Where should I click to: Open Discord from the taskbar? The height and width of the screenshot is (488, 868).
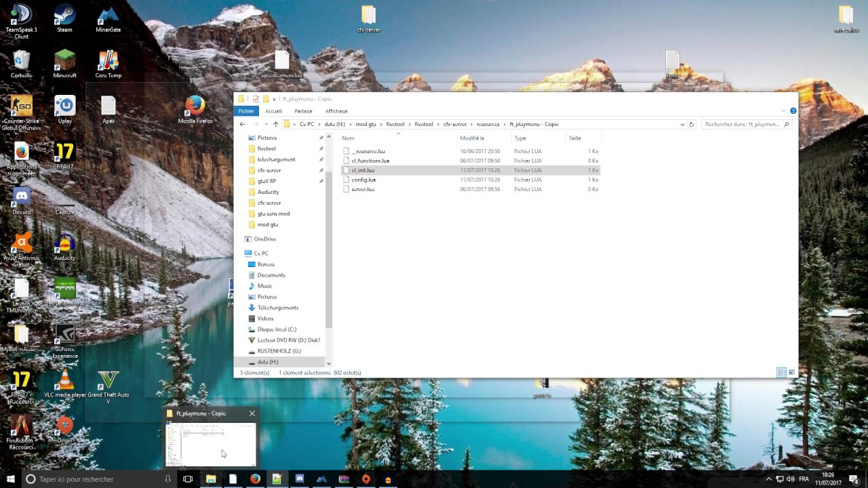(299, 479)
